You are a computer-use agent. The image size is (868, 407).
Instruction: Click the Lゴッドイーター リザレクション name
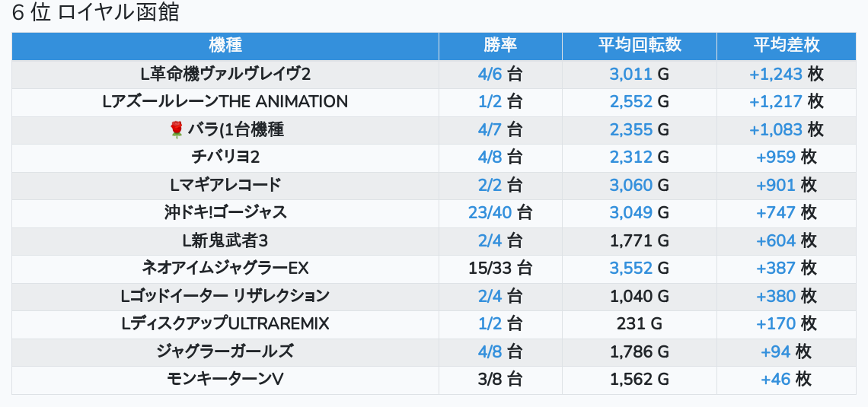(225, 296)
